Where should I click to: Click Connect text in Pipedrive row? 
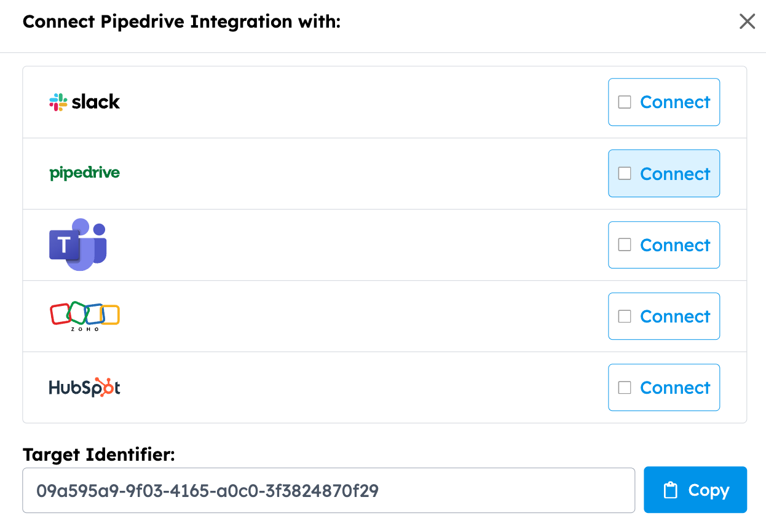(675, 174)
